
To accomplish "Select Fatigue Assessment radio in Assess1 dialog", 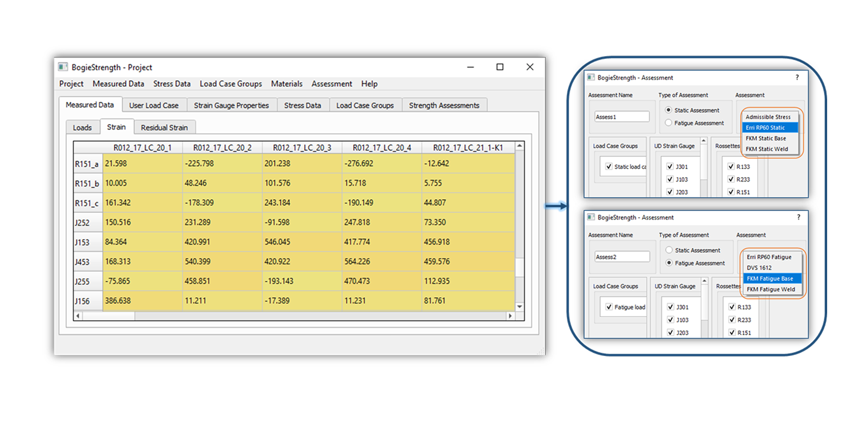I will click(669, 123).
